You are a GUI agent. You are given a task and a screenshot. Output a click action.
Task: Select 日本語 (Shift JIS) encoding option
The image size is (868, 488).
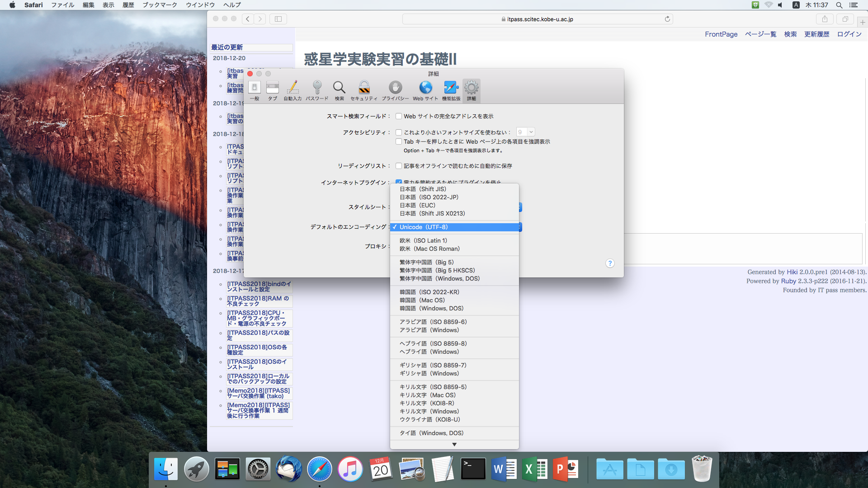(423, 189)
